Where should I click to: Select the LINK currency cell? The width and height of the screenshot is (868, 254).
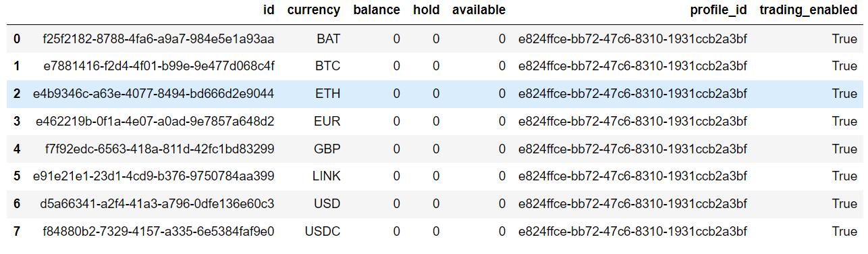tap(327, 176)
